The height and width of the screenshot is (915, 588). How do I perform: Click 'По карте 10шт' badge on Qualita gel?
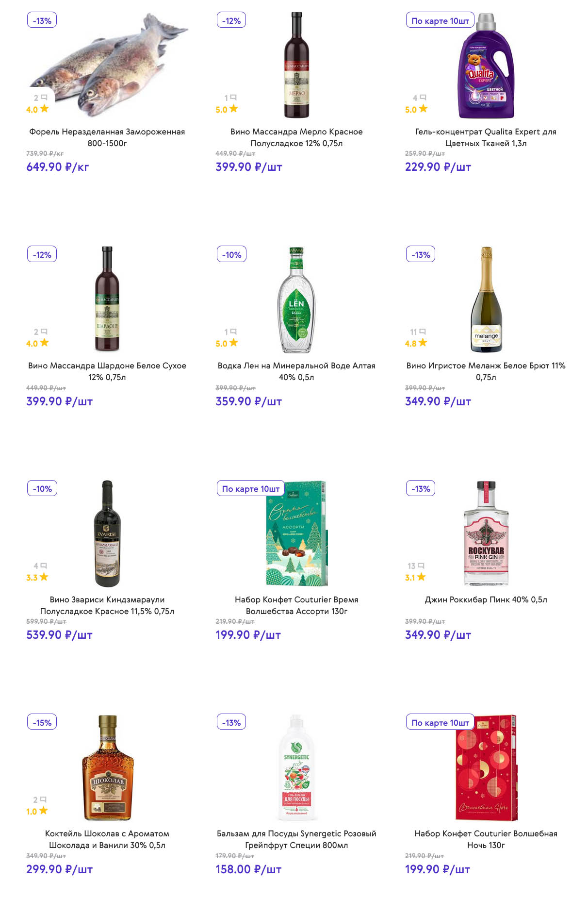point(440,21)
